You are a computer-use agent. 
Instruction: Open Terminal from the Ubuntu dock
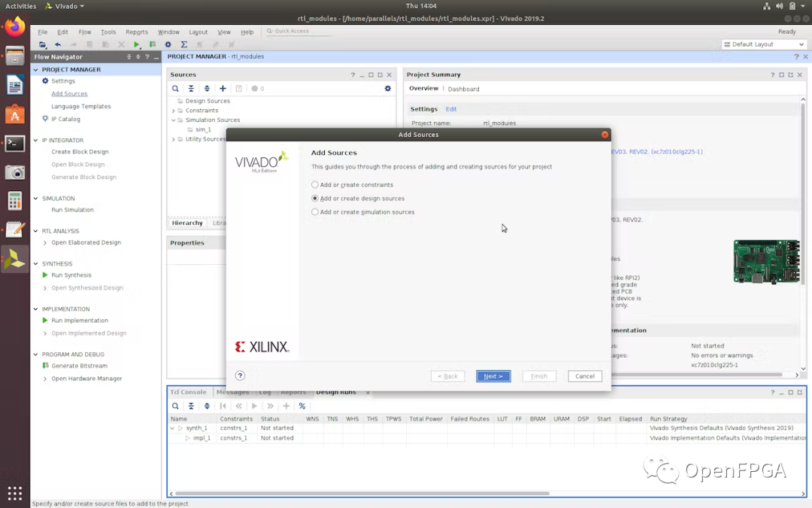tap(14, 144)
